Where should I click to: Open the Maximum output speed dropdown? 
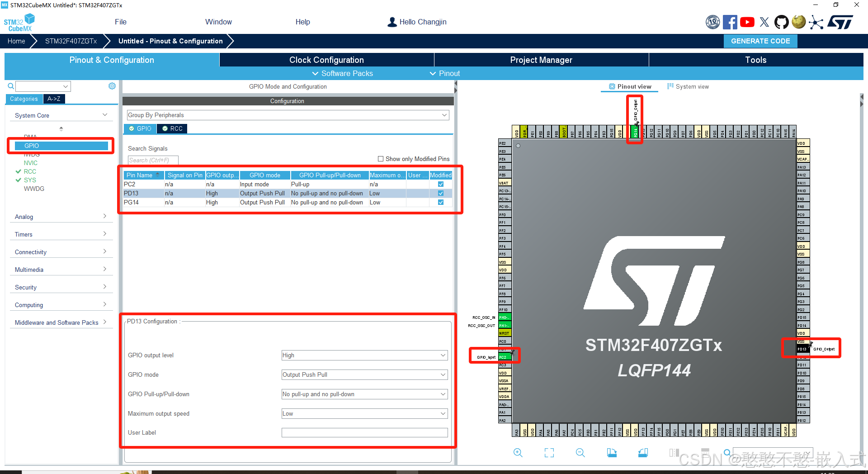tap(364, 413)
